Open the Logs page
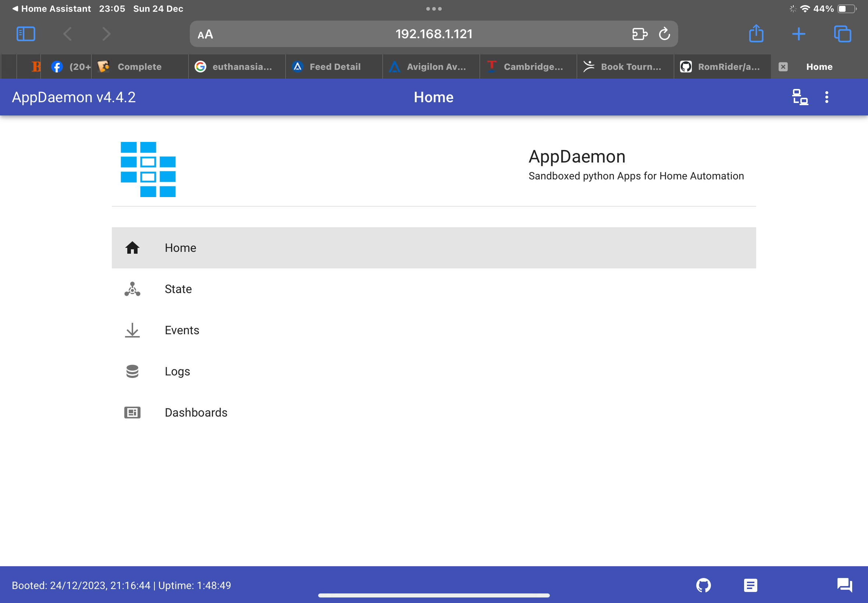The image size is (868, 603). tap(433, 371)
